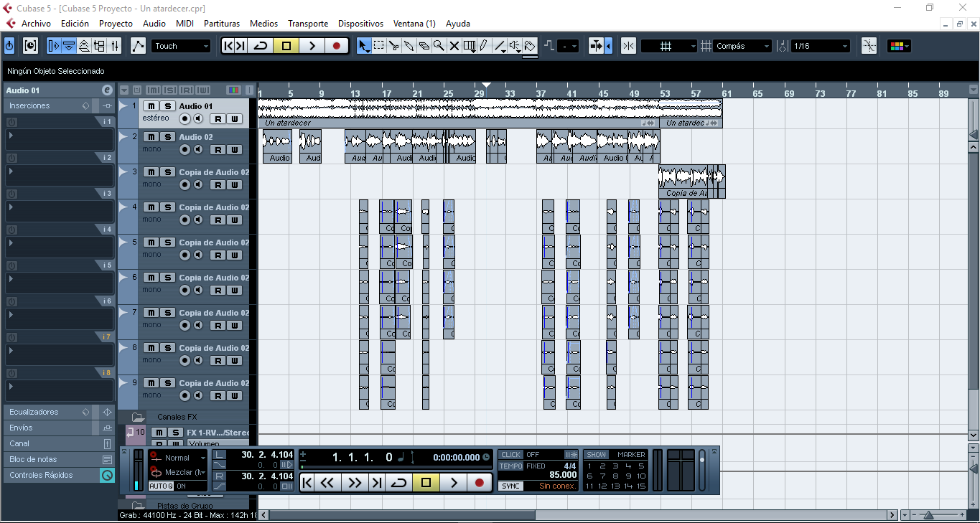Jump to marker 5 in transport
The width and height of the screenshot is (980, 523).
click(641, 466)
